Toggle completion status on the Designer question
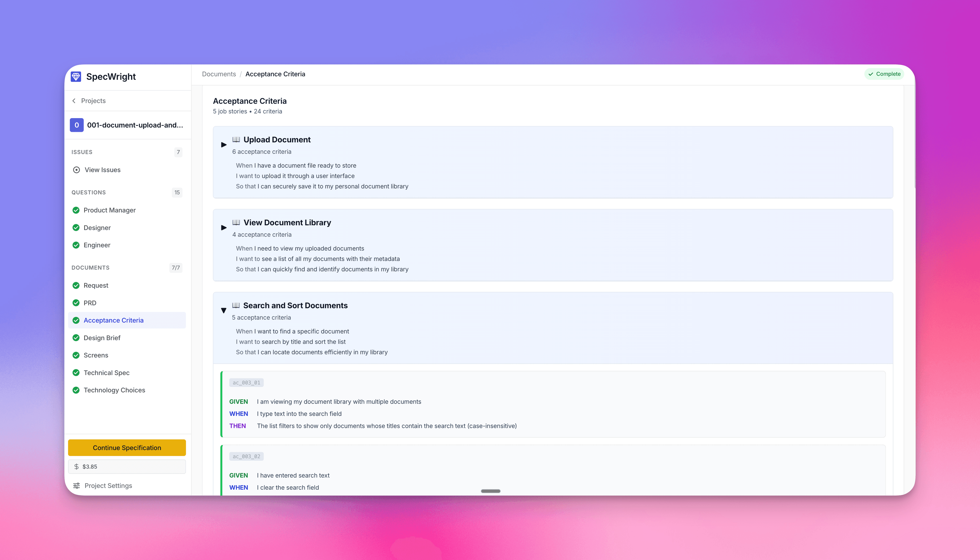Viewport: 980px width, 560px height. click(76, 227)
